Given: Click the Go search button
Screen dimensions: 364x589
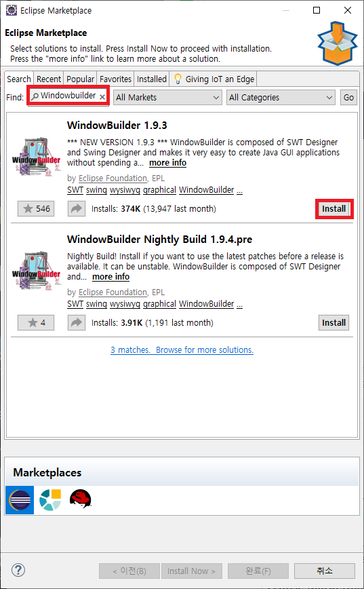Looking at the screenshot, I should coord(348,97).
